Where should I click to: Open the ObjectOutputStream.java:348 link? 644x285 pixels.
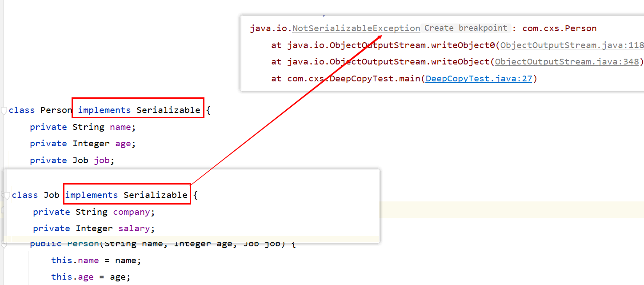[x=567, y=62]
